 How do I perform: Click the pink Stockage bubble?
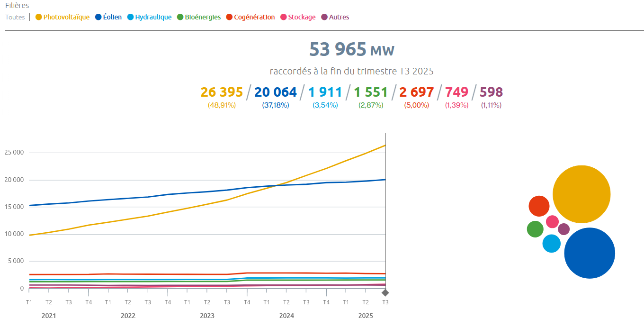(x=552, y=221)
